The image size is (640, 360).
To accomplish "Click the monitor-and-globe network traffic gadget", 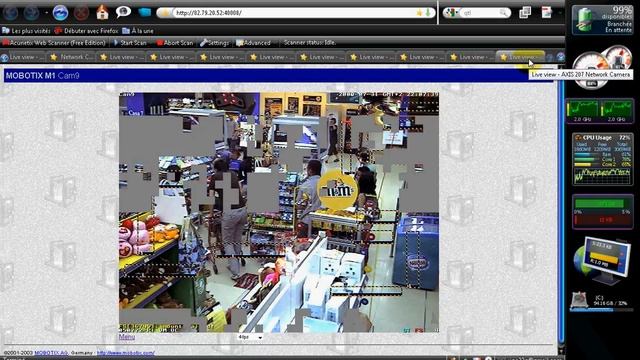I will click(x=602, y=260).
